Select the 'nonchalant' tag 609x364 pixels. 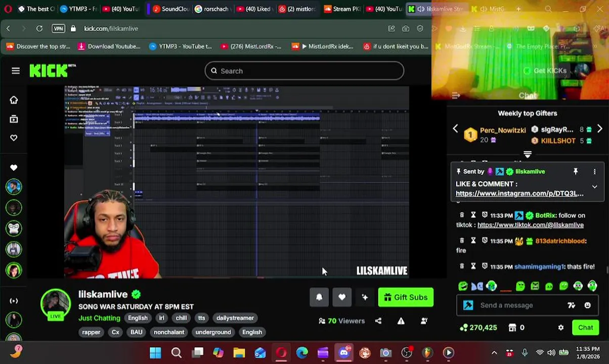169,332
